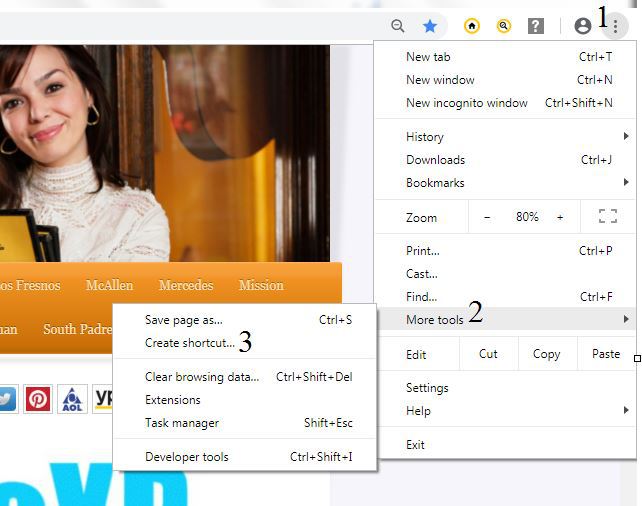Toggle fullscreen mode from Zoom row
The image size is (642, 506).
tap(607, 217)
